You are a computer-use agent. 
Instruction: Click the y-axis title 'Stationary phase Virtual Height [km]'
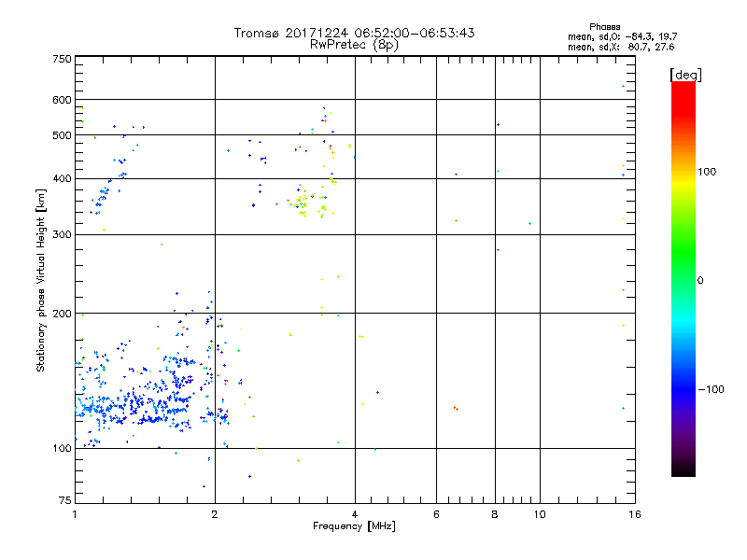(x=41, y=281)
